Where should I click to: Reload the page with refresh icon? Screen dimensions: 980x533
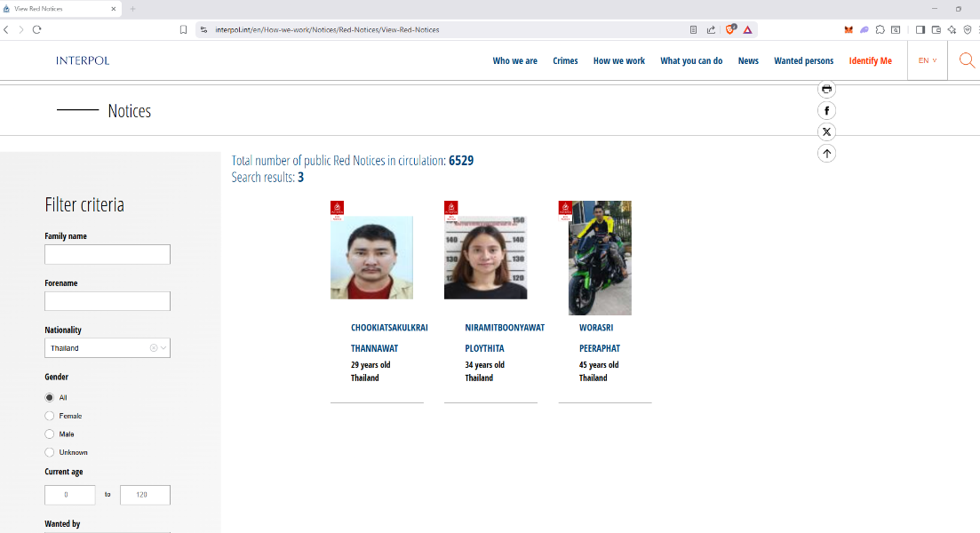pos(36,29)
